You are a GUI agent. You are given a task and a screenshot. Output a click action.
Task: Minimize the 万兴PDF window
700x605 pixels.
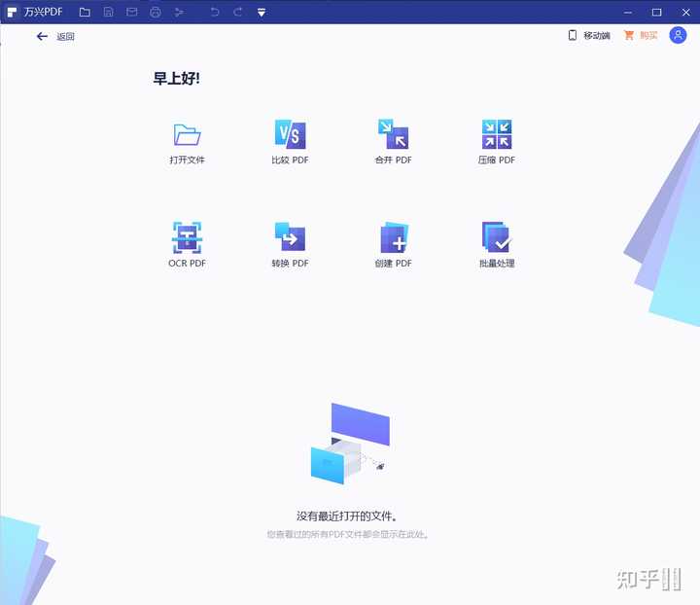(x=628, y=13)
